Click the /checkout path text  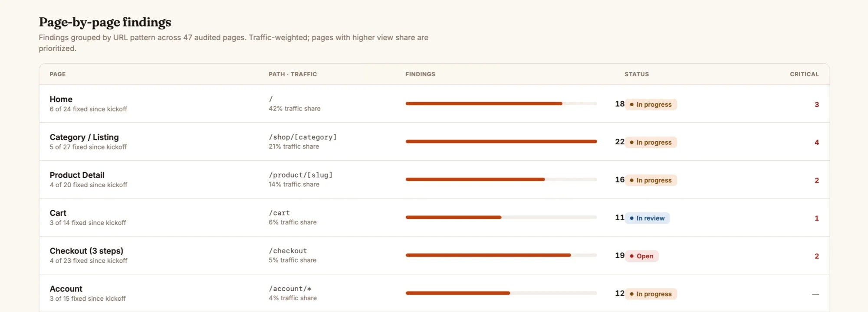pos(288,251)
